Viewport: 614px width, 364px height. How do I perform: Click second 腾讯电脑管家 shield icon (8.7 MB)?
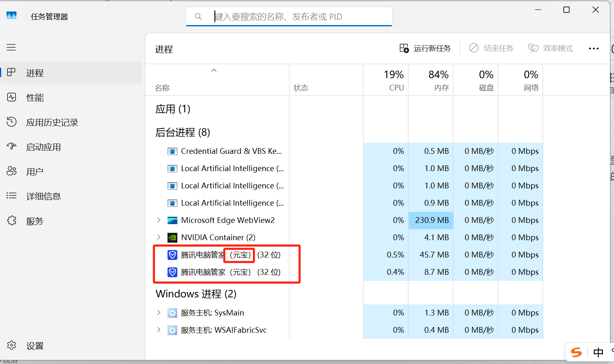pyautogui.click(x=172, y=272)
